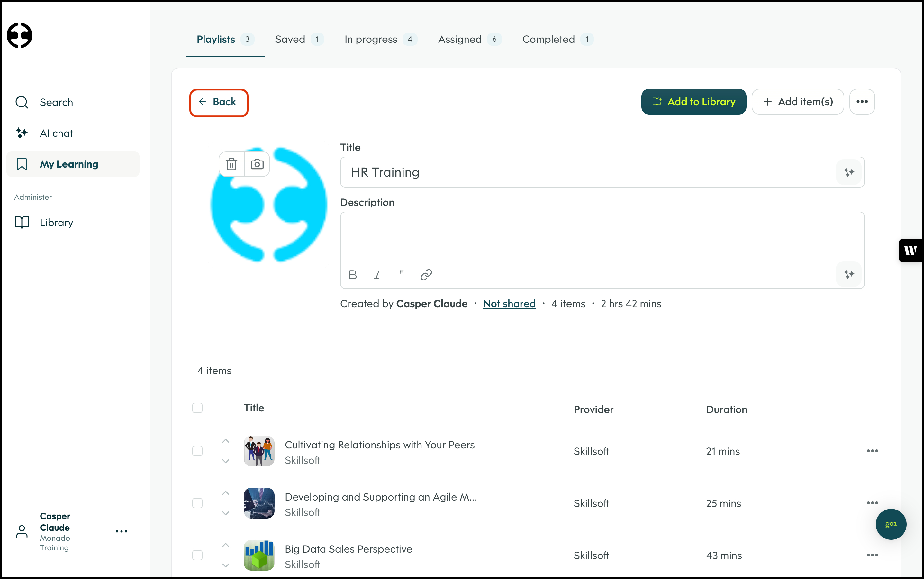Open Big Data Sales Perspective title

pos(348,549)
